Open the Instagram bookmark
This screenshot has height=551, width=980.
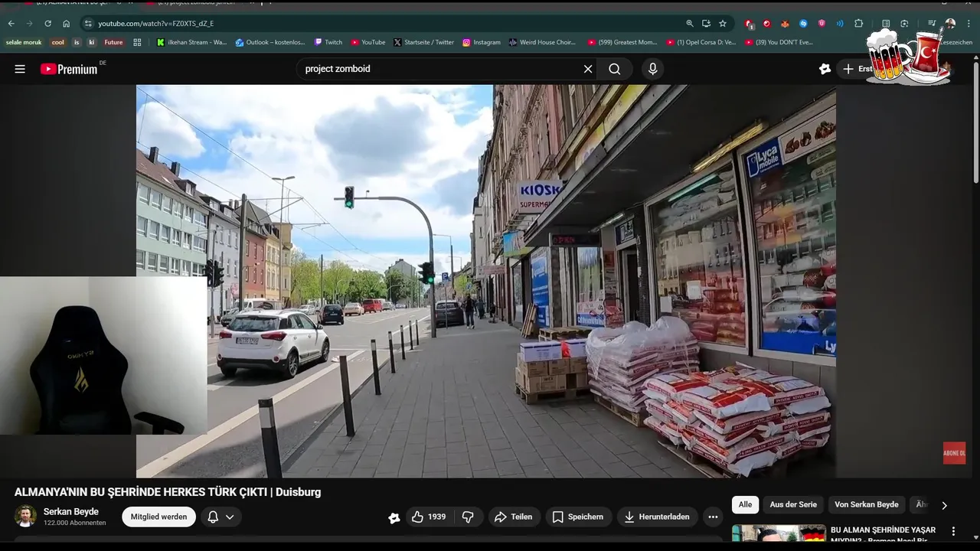[482, 42]
